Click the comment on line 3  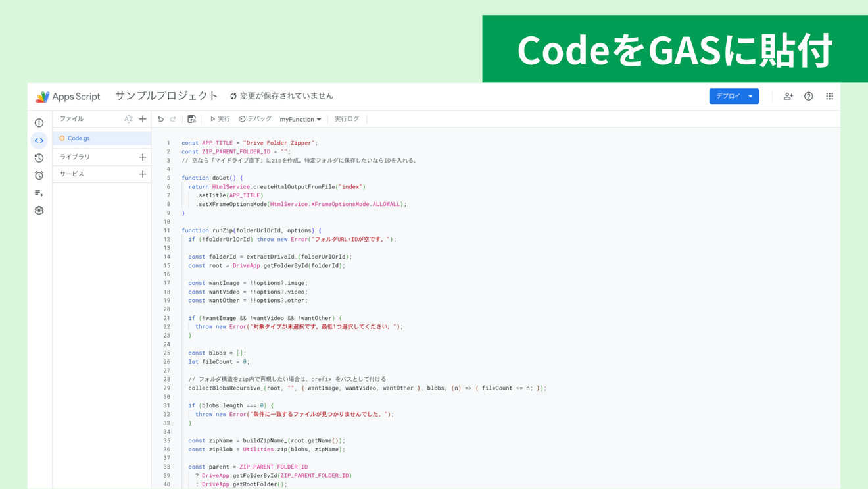[301, 160]
